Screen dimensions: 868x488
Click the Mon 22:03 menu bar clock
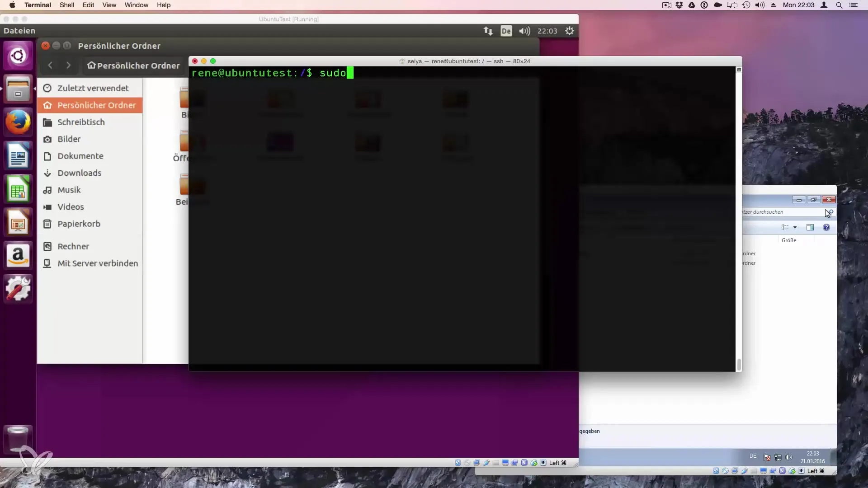(x=798, y=5)
